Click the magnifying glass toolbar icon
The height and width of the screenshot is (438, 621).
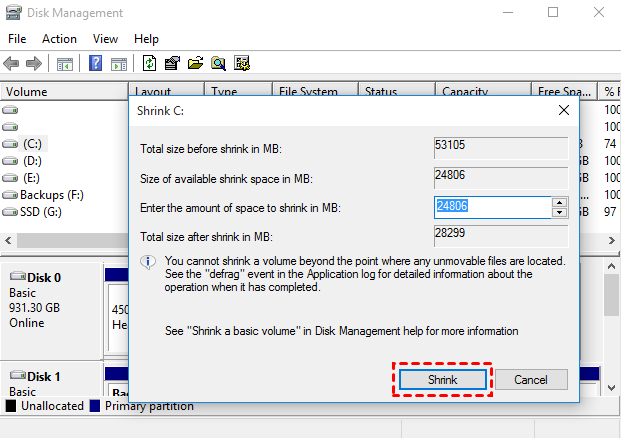[x=218, y=64]
